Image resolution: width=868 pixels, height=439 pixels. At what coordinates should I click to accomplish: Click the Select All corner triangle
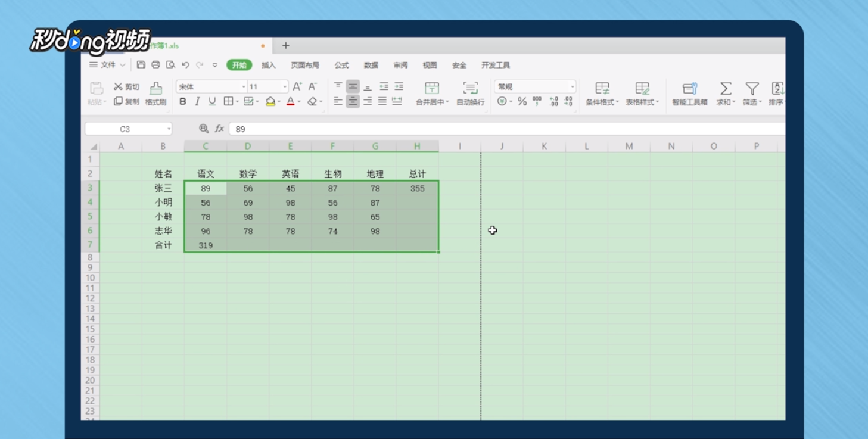pyautogui.click(x=94, y=147)
